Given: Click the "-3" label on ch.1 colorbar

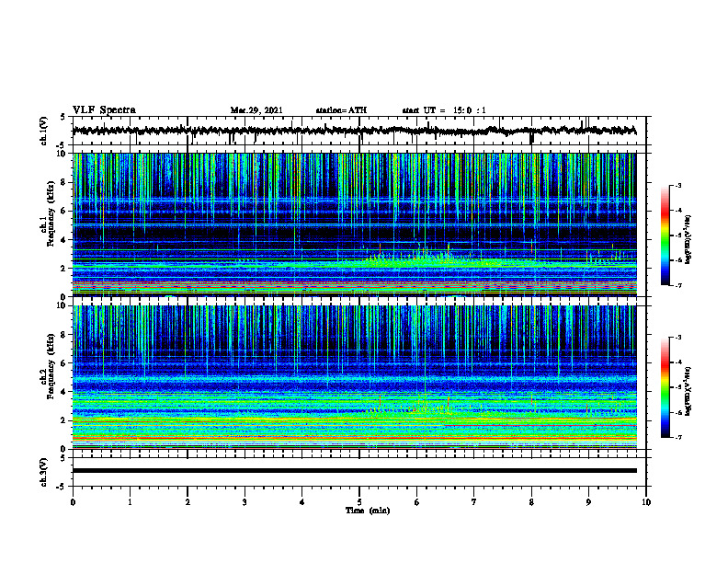Looking at the screenshot, I should coord(678,185).
